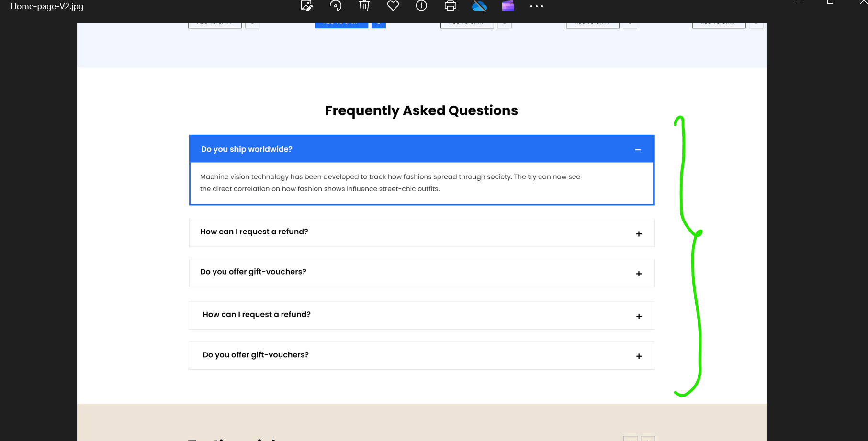Click the 'Machine vision technology' answer paragraph

click(x=390, y=183)
